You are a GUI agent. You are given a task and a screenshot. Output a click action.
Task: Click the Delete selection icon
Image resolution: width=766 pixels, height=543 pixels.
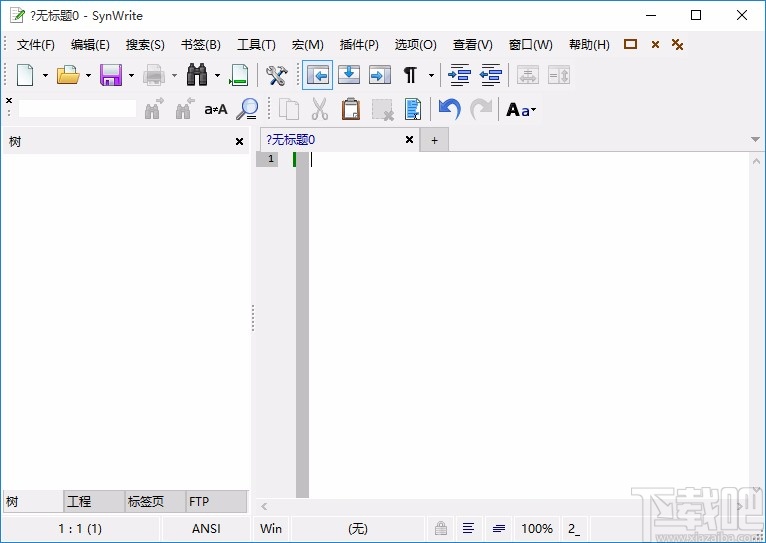pyautogui.click(x=382, y=109)
